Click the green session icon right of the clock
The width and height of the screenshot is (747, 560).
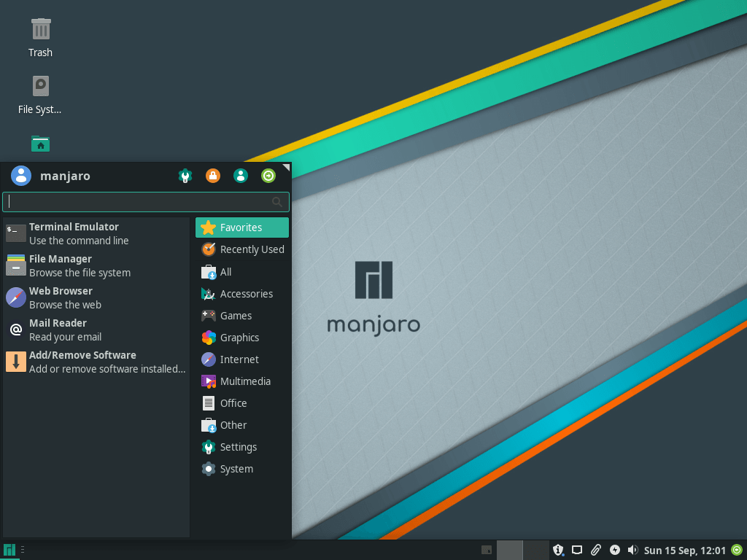(737, 550)
